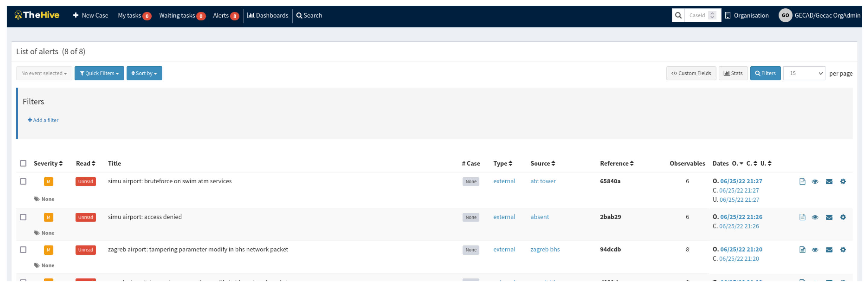Click gear icon for zagreb airport alert

tap(842, 250)
